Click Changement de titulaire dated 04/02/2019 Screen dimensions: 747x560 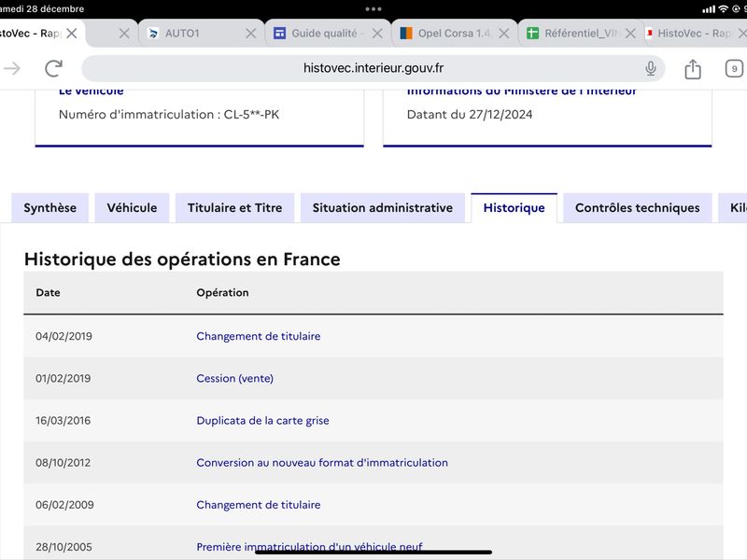[259, 336]
